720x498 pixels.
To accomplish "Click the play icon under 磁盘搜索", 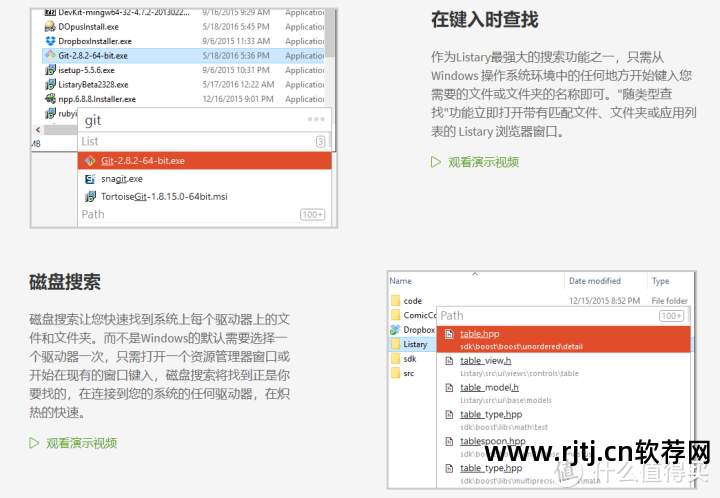I will 35,443.
